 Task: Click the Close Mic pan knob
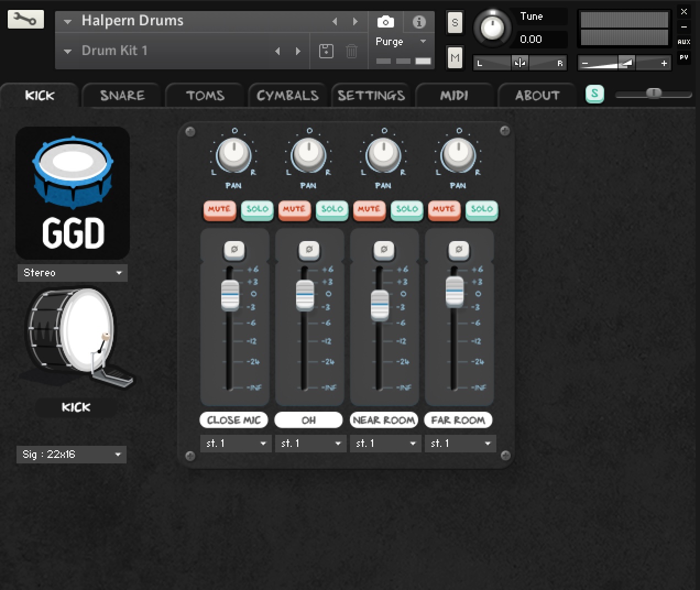234,155
